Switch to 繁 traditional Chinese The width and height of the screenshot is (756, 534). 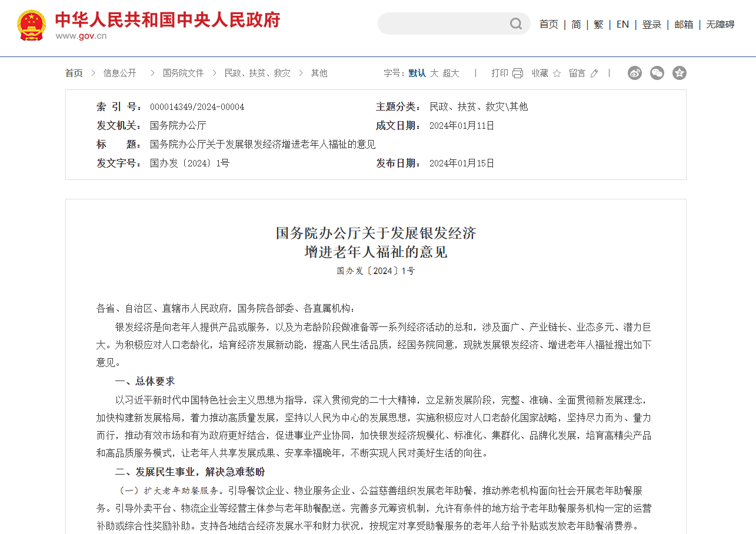click(x=598, y=24)
